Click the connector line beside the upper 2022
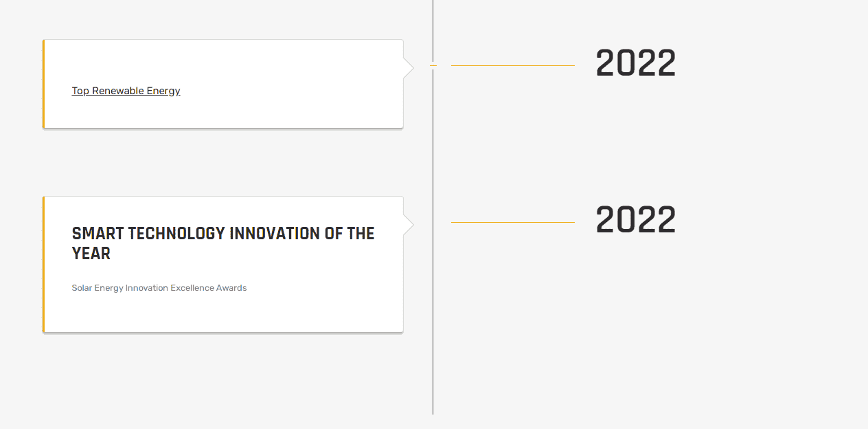 pos(512,66)
